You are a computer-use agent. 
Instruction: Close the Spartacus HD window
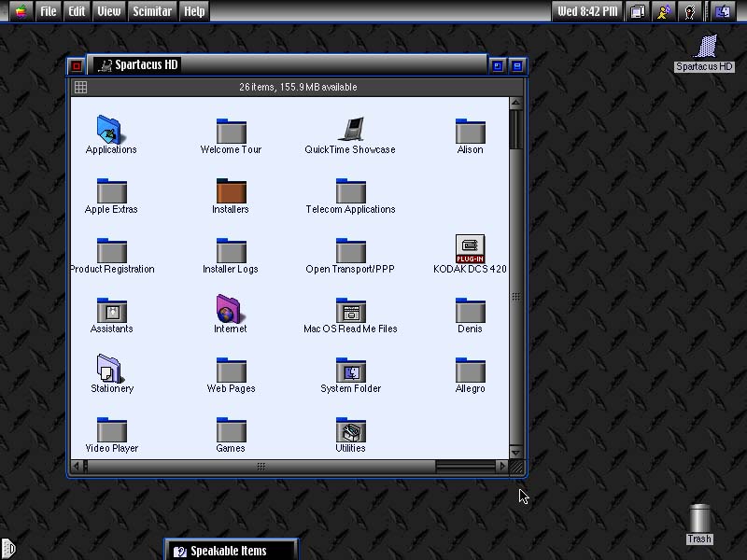pyautogui.click(x=77, y=65)
